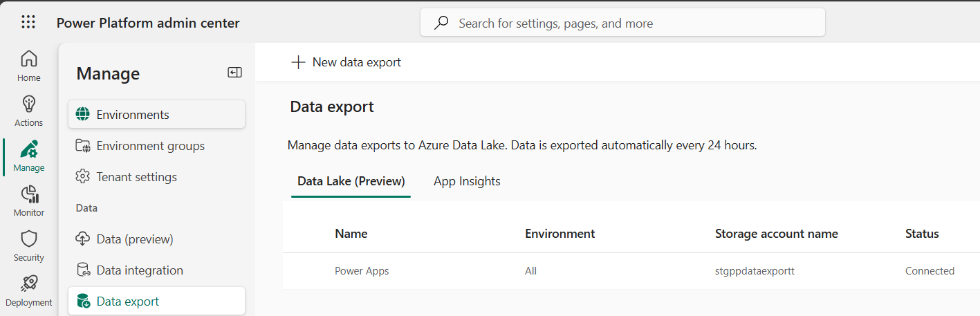Viewport: 980px width, 316px height.
Task: Select Manage icon in left rail
Action: (28, 156)
